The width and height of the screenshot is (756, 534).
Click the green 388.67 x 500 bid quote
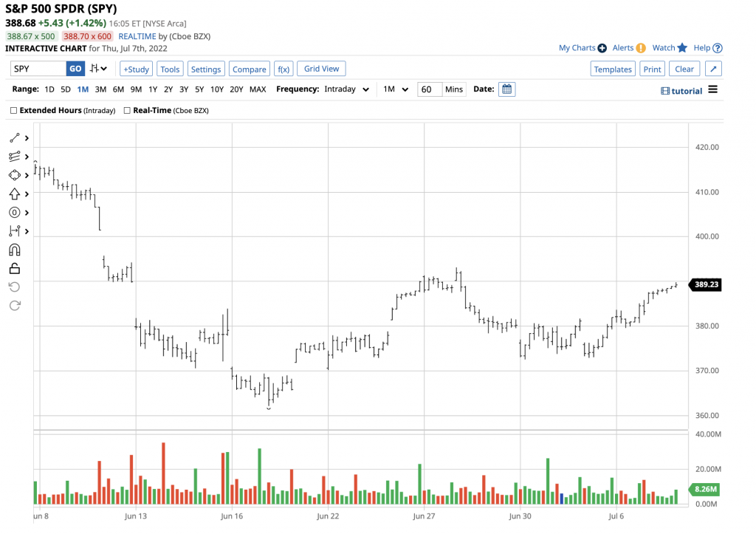click(31, 36)
